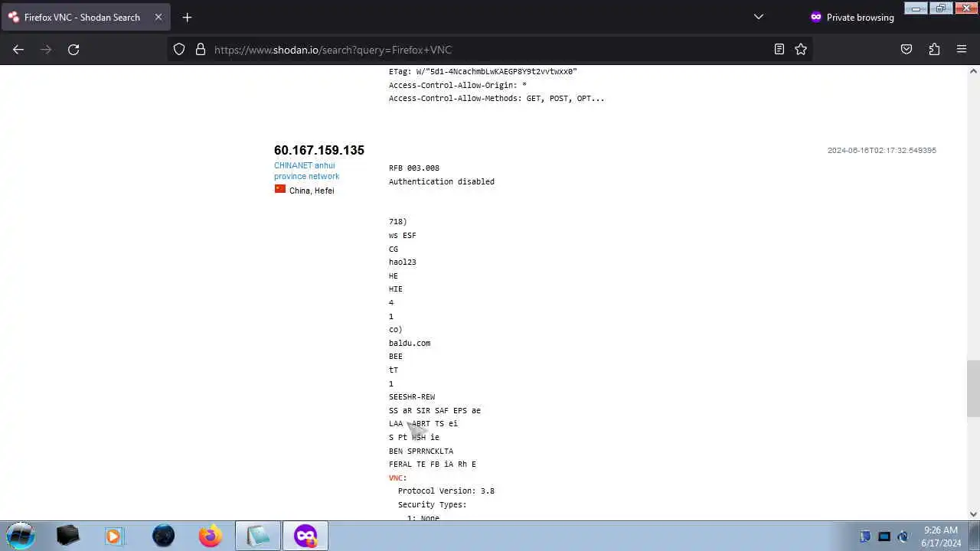980x551 pixels.
Task: Open the Save to Pocket icon
Action: [x=906, y=49]
